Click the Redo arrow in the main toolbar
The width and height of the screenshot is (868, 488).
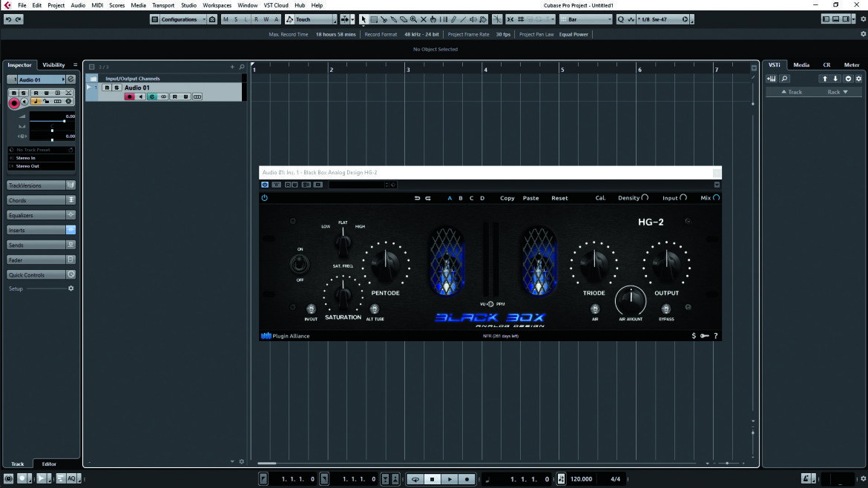coord(19,19)
